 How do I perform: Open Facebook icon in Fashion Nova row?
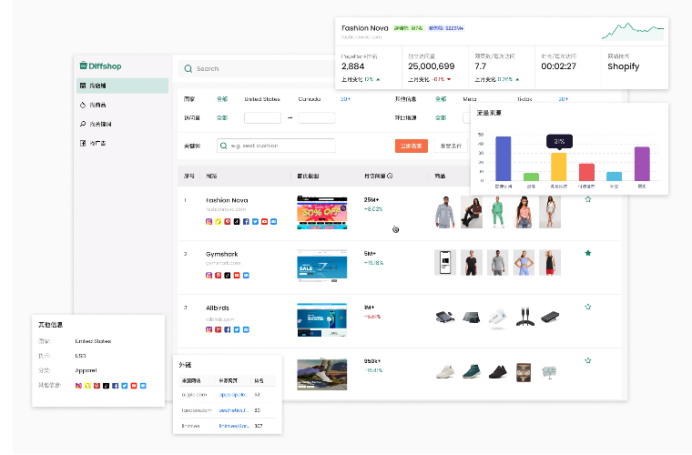click(246, 222)
